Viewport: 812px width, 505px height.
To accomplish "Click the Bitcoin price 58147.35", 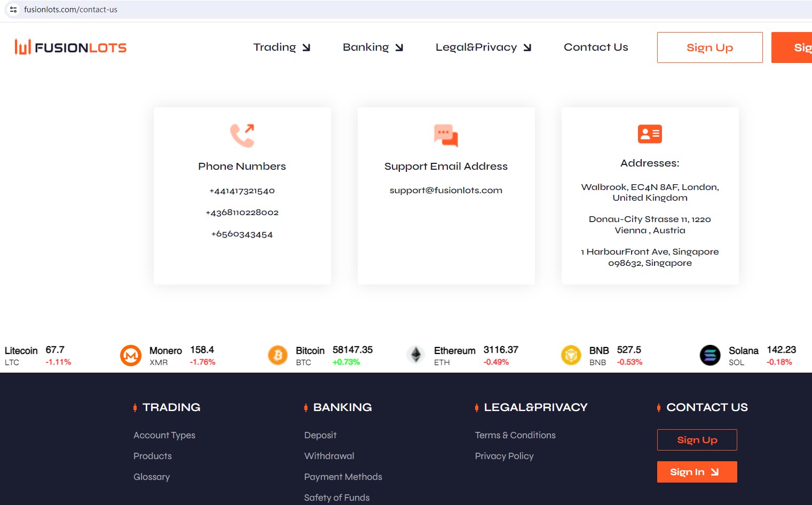I will pos(352,350).
